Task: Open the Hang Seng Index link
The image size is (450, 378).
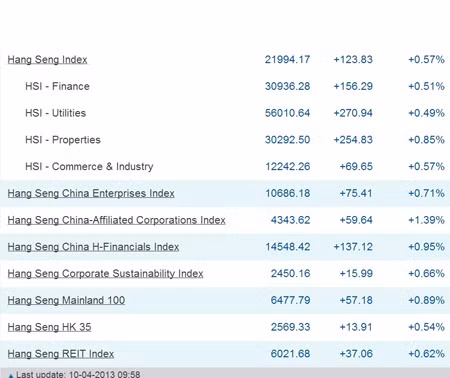Action: 47,60
